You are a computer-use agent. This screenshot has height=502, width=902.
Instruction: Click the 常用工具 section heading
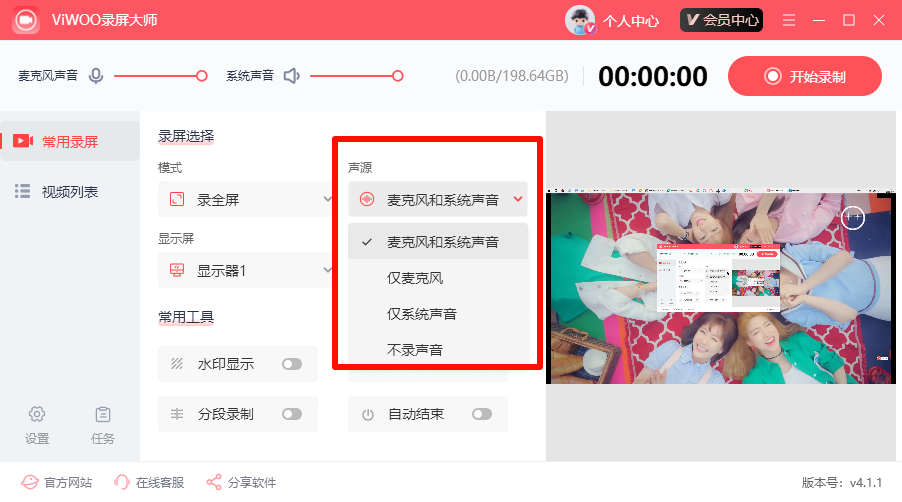pyautogui.click(x=186, y=317)
